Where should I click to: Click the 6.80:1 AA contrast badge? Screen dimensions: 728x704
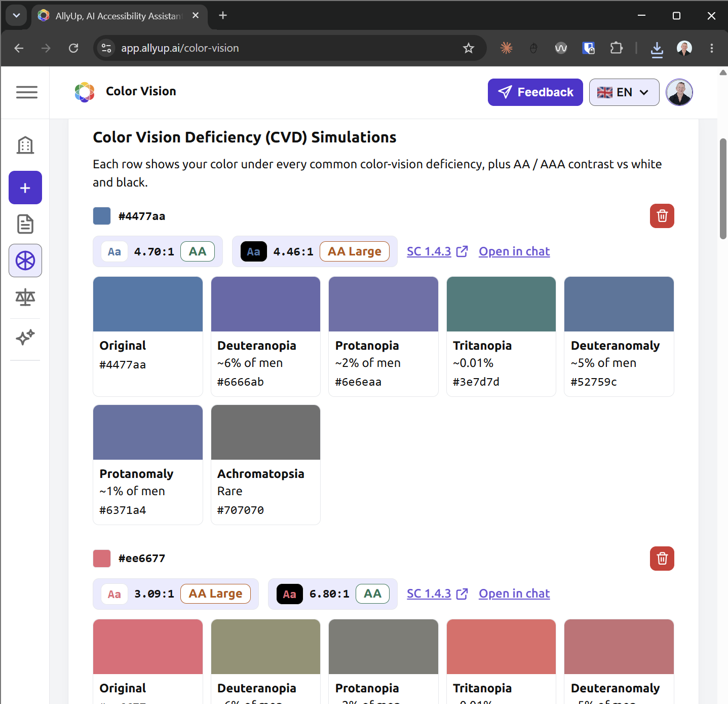333,594
